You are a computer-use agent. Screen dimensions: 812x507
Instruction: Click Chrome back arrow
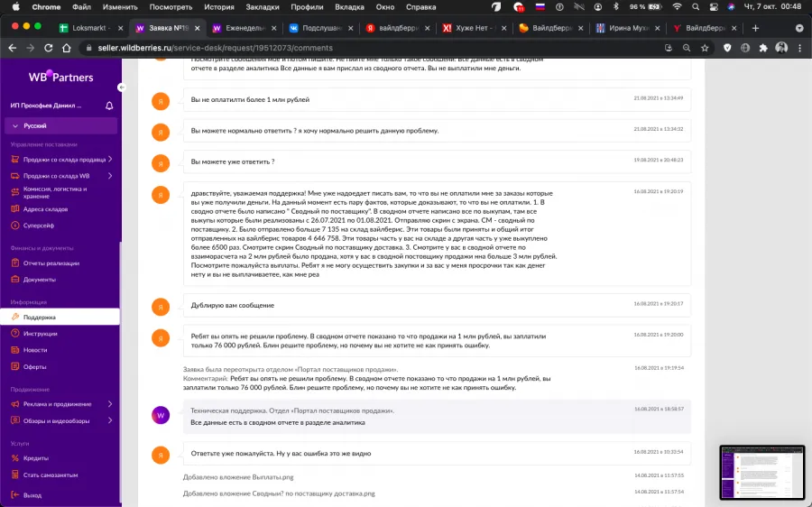click(x=13, y=48)
